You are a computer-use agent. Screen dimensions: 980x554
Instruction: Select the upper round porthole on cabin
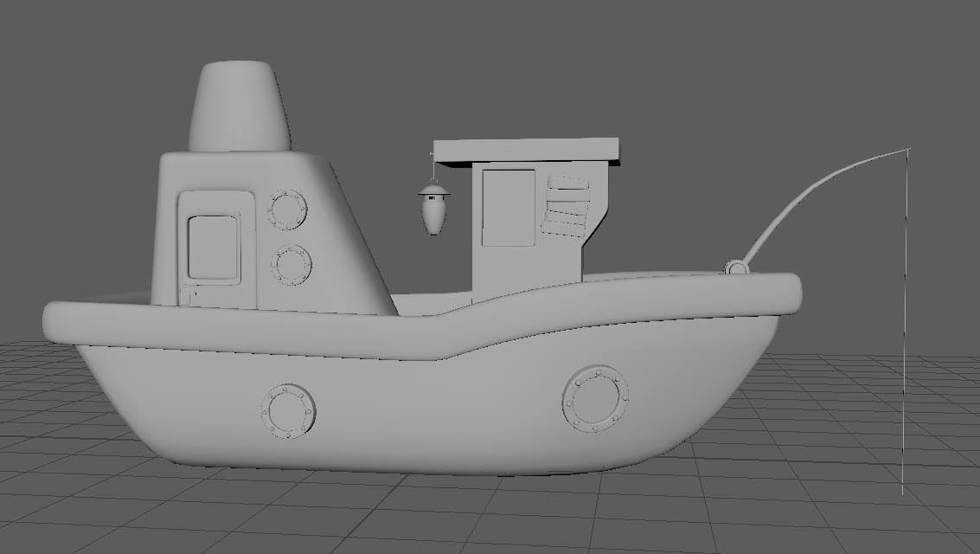[287, 209]
